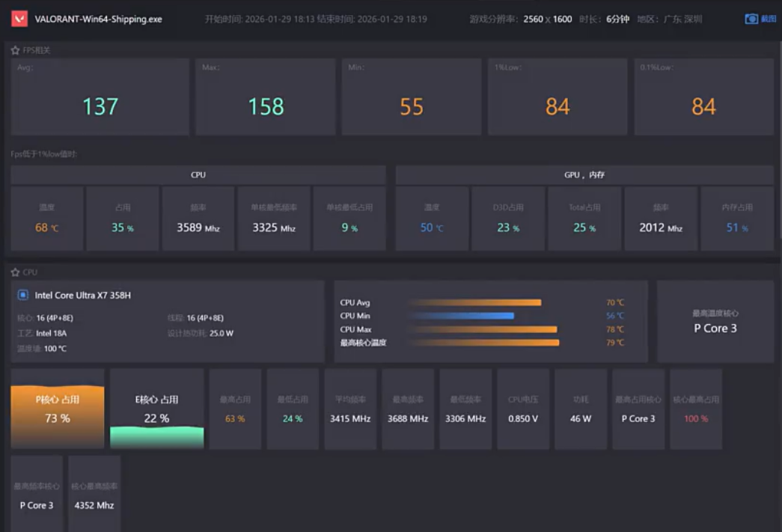Select the 1%Low FPS card
This screenshot has height=532, width=782.
click(558, 97)
